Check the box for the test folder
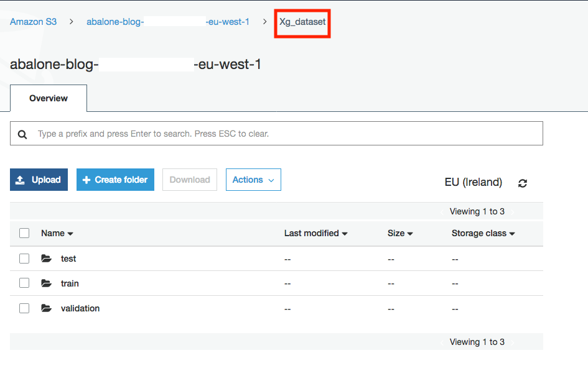This screenshot has width=588, height=381. coord(24,259)
